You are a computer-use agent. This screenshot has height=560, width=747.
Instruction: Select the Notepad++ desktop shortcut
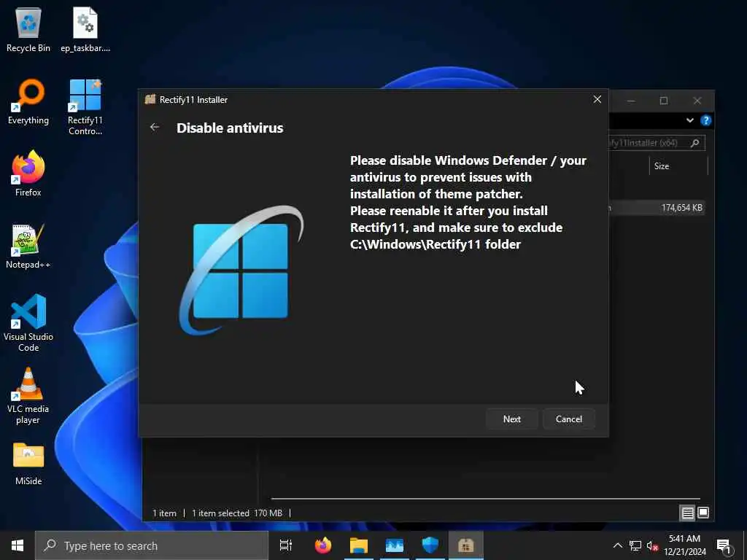pyautogui.click(x=28, y=246)
